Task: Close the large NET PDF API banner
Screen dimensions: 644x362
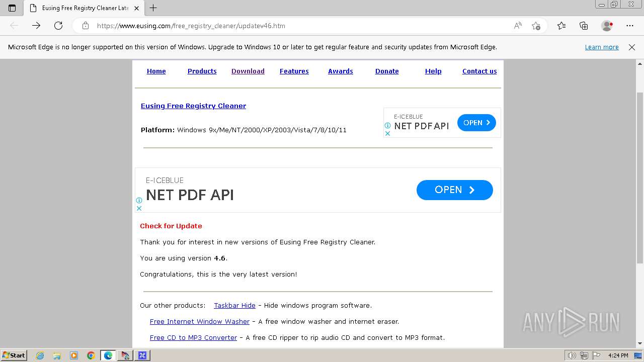Action: (139, 208)
